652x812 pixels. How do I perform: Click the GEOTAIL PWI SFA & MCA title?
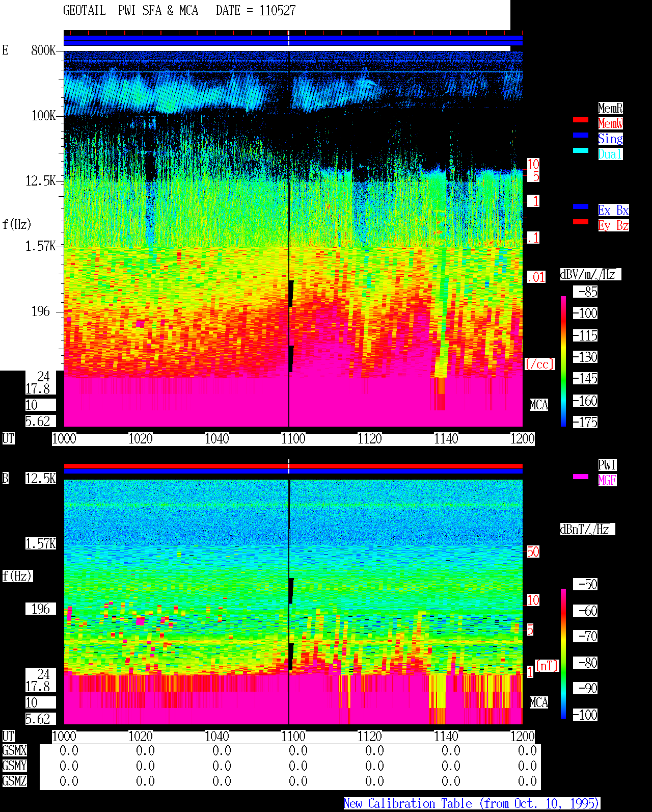pyautogui.click(x=130, y=11)
